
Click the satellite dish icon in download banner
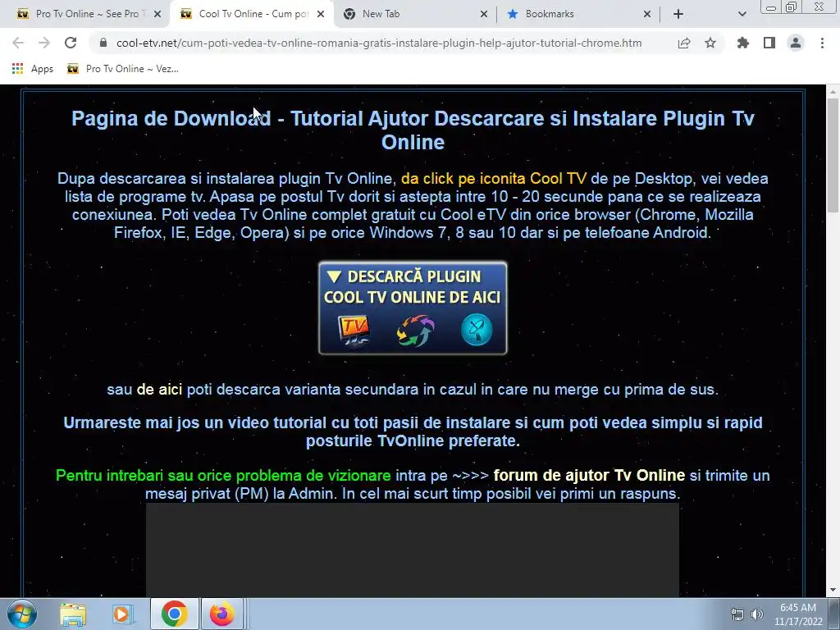coord(477,330)
